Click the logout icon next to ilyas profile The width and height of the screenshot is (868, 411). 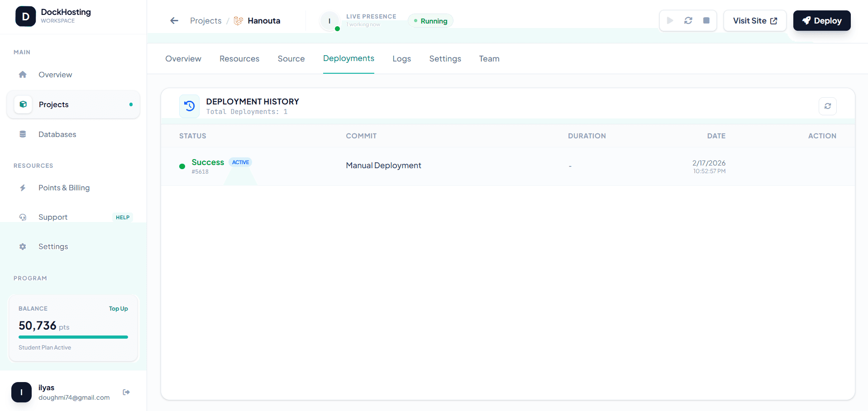click(x=126, y=392)
